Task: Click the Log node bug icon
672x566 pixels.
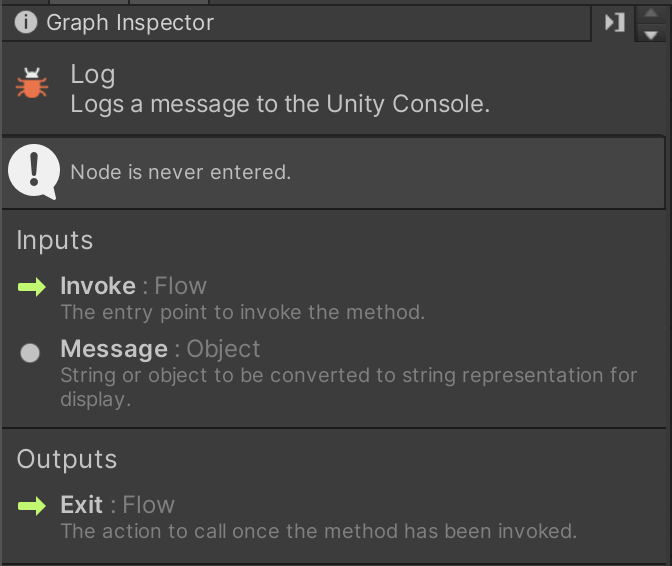Action: click(x=32, y=85)
